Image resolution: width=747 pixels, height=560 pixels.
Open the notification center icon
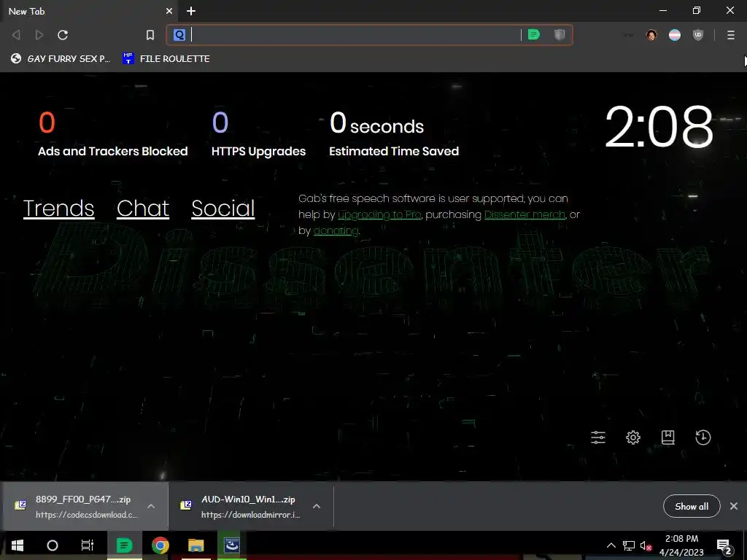[x=724, y=545]
